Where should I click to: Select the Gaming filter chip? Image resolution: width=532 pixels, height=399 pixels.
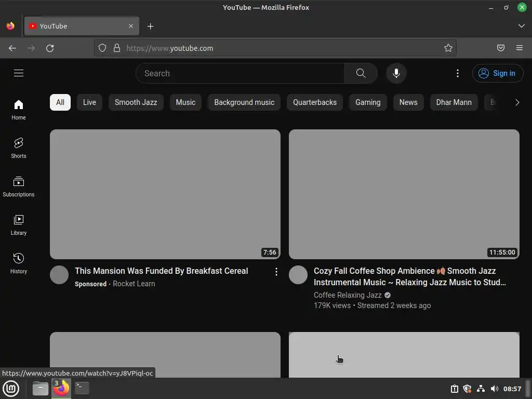(x=368, y=102)
